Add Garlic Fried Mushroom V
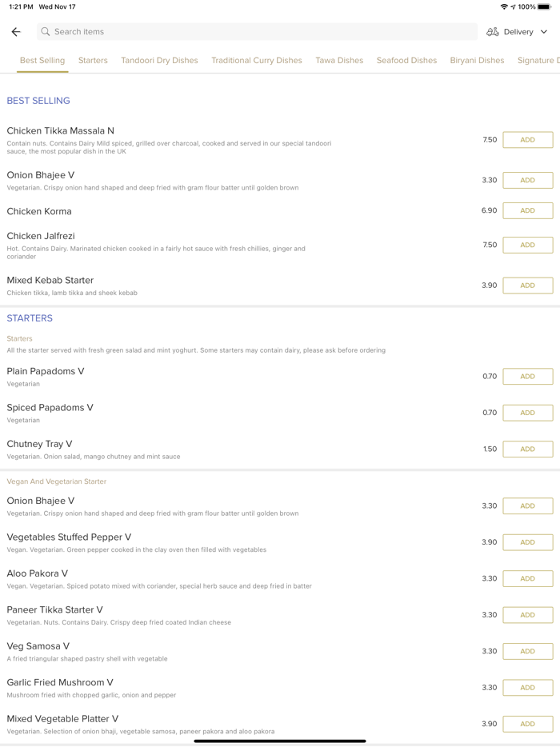This screenshot has height=747, width=560. click(x=527, y=688)
